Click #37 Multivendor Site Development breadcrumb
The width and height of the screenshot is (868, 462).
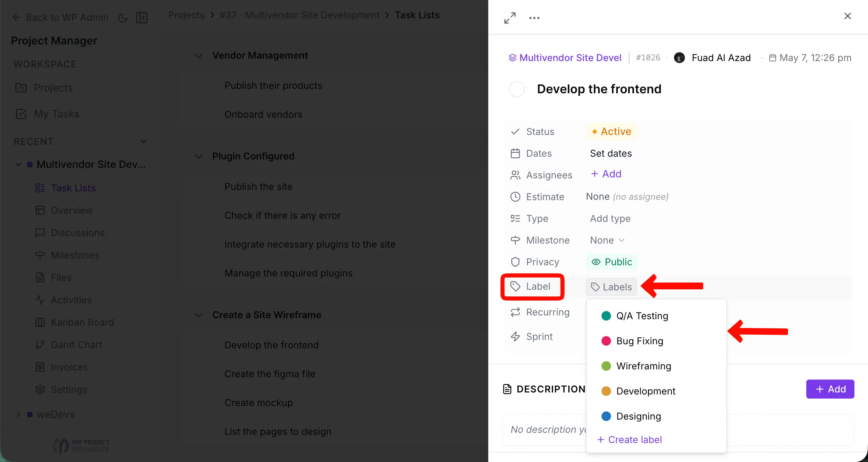click(299, 15)
